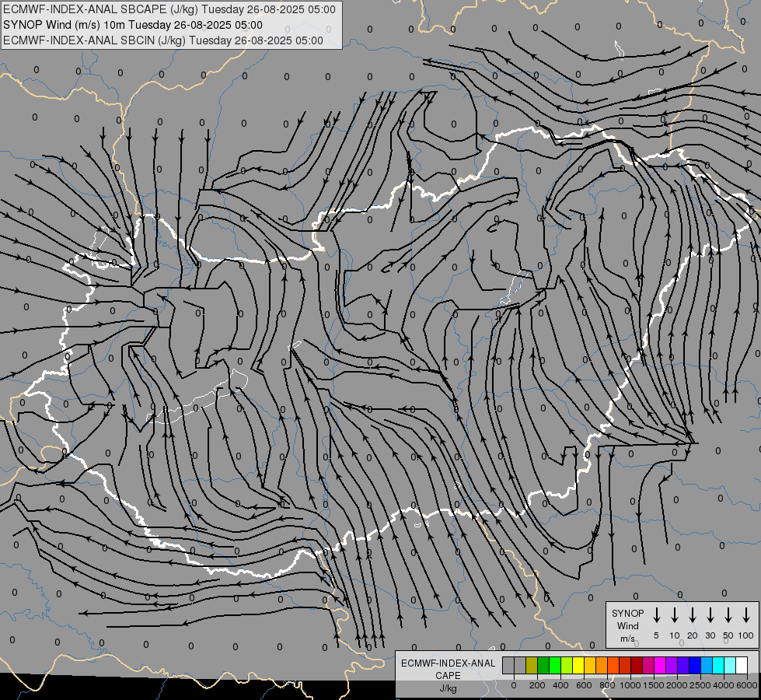Select the red-orange swatch right of 800

(x=613, y=665)
